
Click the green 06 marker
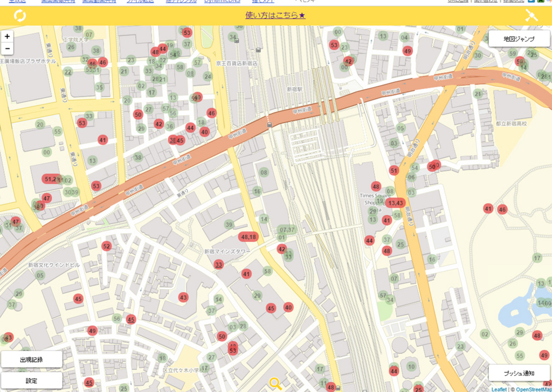[x=411, y=177]
